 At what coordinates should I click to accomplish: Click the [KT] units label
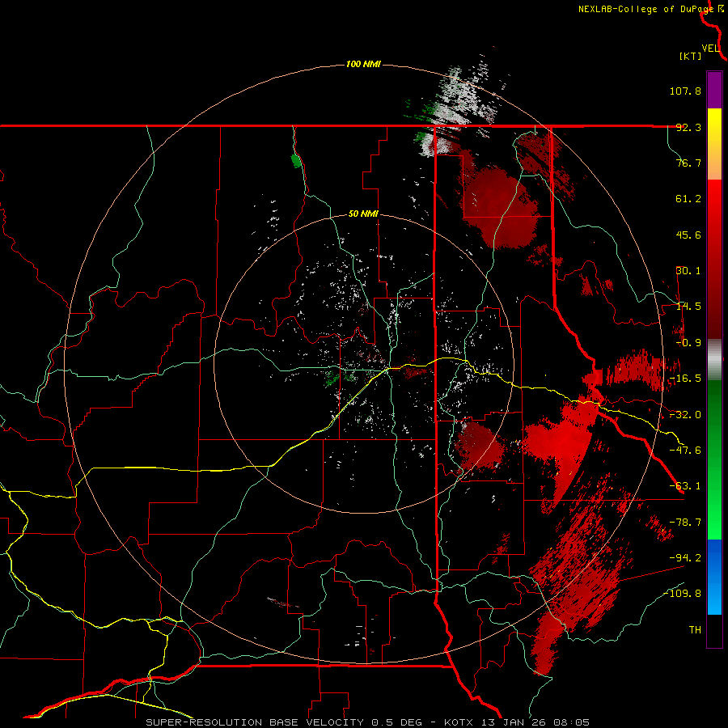point(690,56)
